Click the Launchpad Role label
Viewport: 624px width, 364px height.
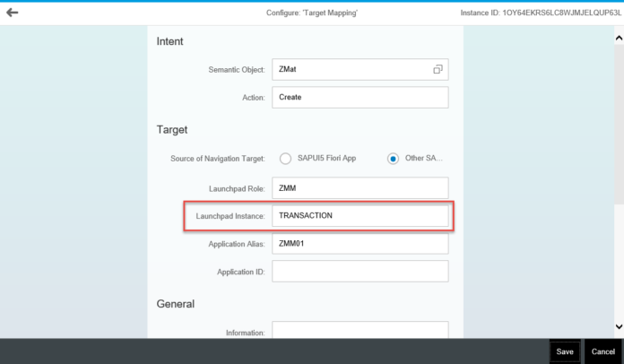coord(238,189)
